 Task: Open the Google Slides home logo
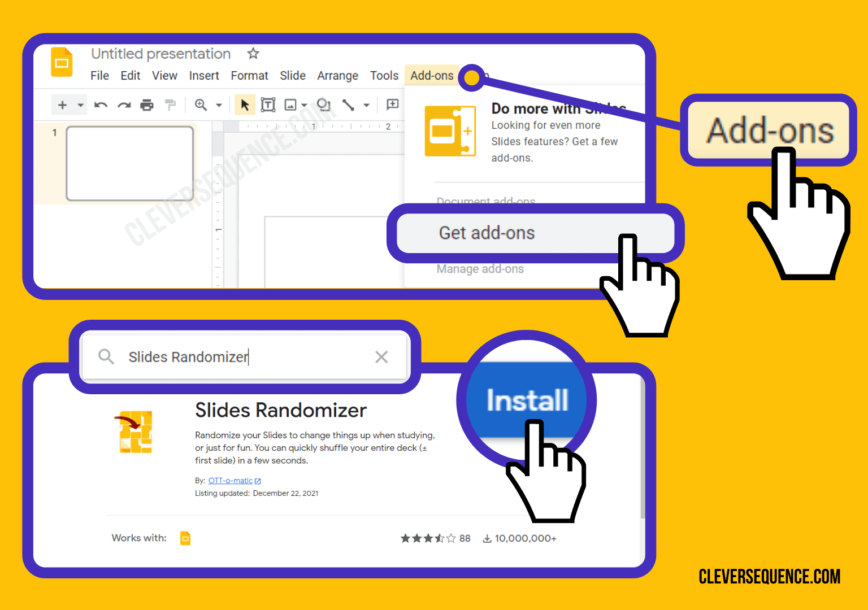pos(62,63)
